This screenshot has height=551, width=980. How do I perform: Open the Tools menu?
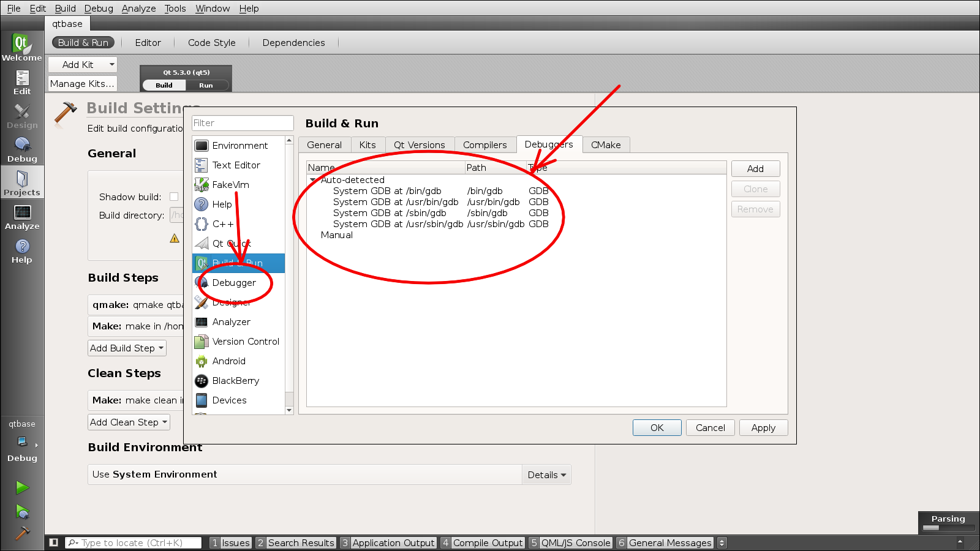click(175, 9)
